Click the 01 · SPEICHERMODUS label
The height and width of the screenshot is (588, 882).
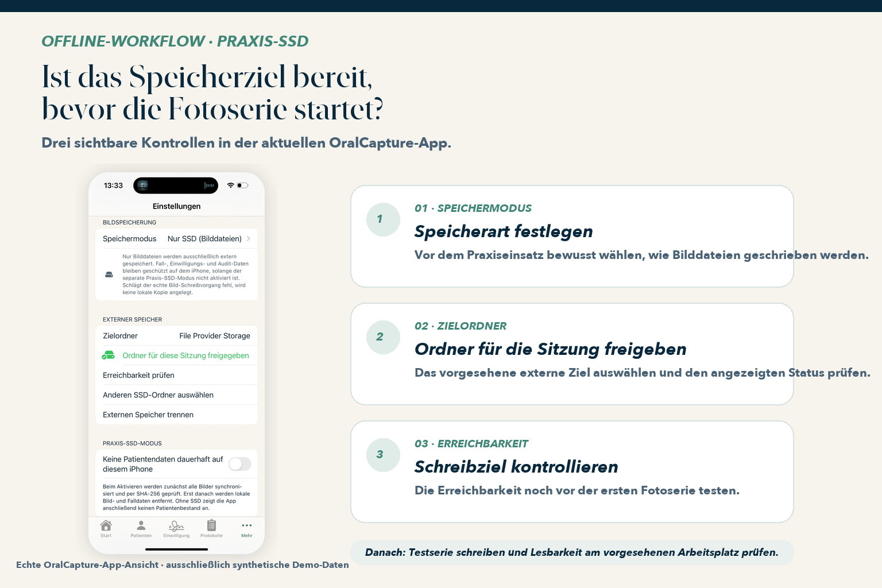tap(473, 208)
